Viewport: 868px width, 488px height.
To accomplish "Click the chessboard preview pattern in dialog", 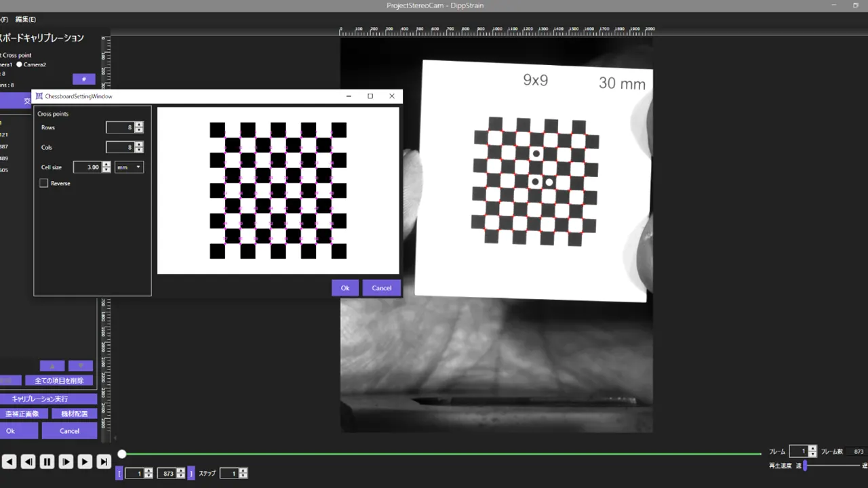I will 278,190.
